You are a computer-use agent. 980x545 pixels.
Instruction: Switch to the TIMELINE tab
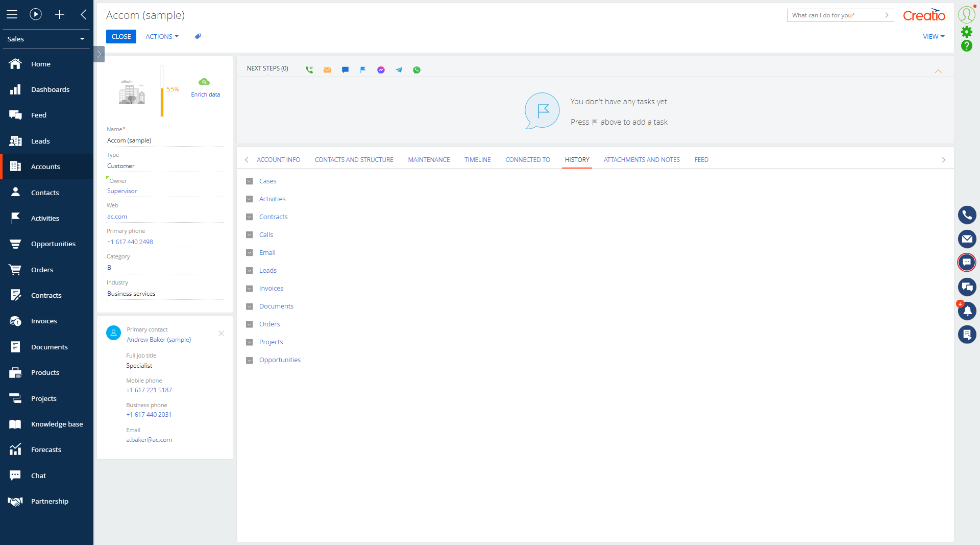point(477,159)
